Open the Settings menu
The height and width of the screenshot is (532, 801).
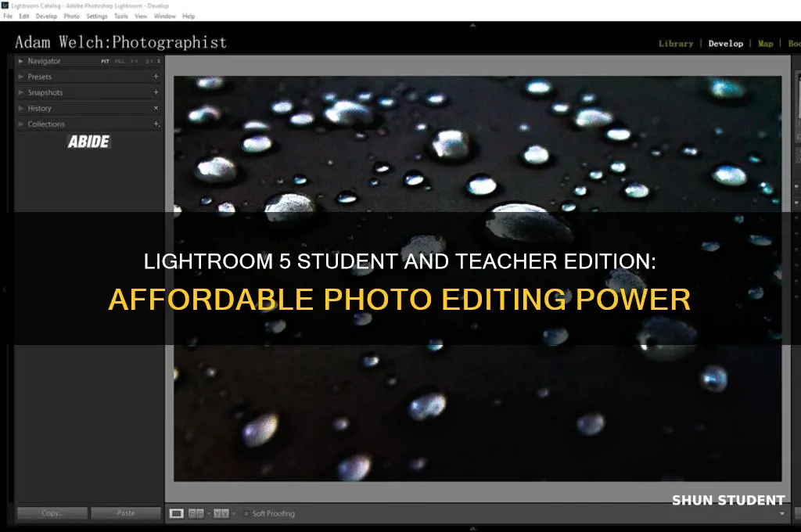(97, 16)
